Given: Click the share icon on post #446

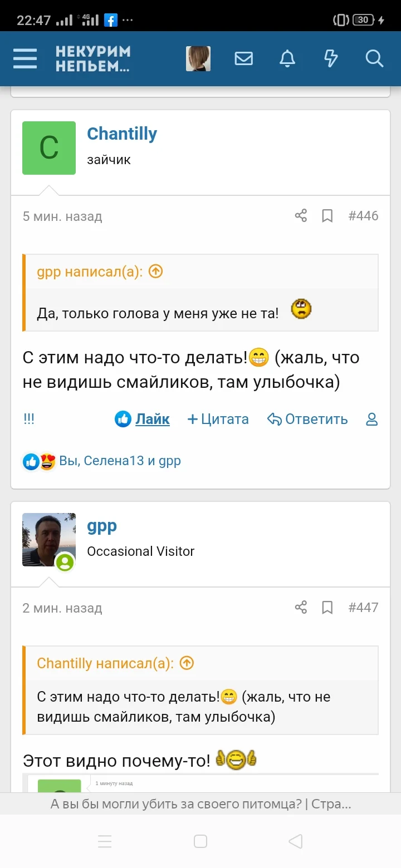Looking at the screenshot, I should click(x=301, y=215).
